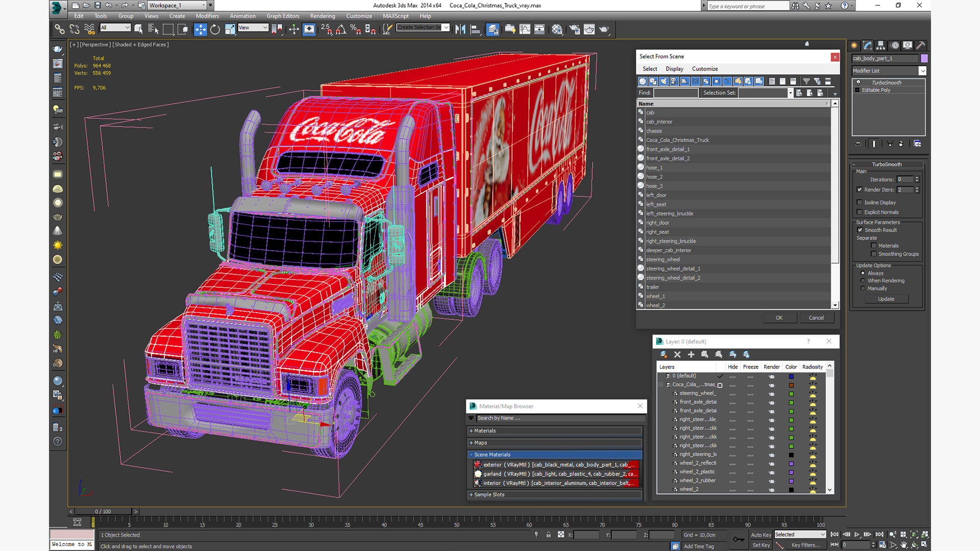Activate the Select and Rotate tool

coord(215,30)
